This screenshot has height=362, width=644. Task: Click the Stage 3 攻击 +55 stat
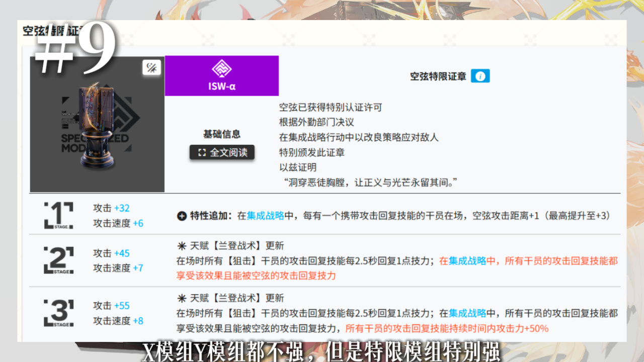tap(111, 306)
